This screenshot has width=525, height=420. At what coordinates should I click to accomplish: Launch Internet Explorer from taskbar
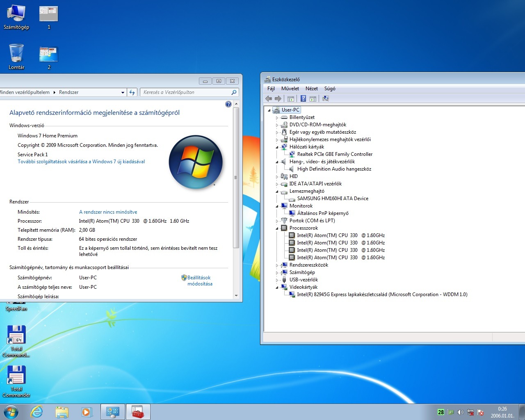coord(37,412)
